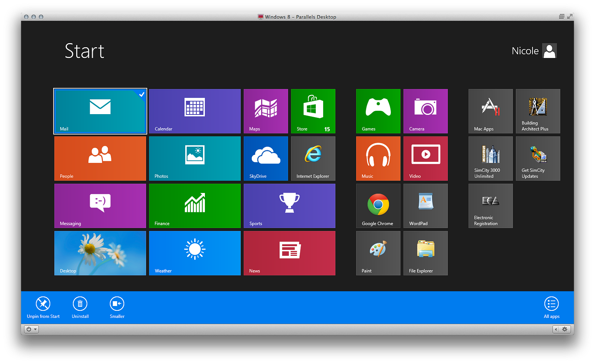Screen dimensions: 595x364
Task: Enter Parallels full screen mode
Action: (570, 17)
